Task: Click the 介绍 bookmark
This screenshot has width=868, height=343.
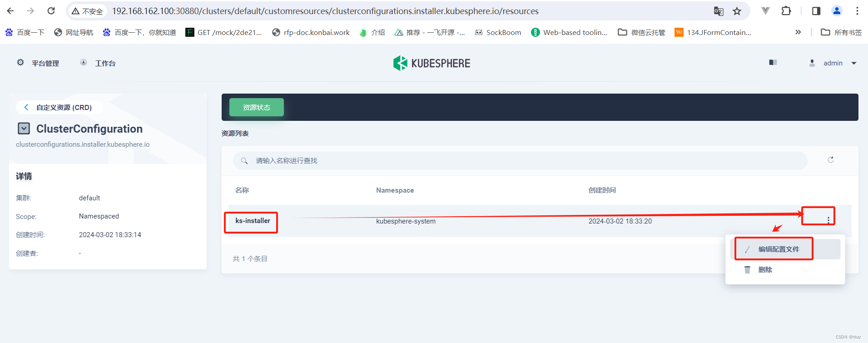Action: [x=372, y=32]
